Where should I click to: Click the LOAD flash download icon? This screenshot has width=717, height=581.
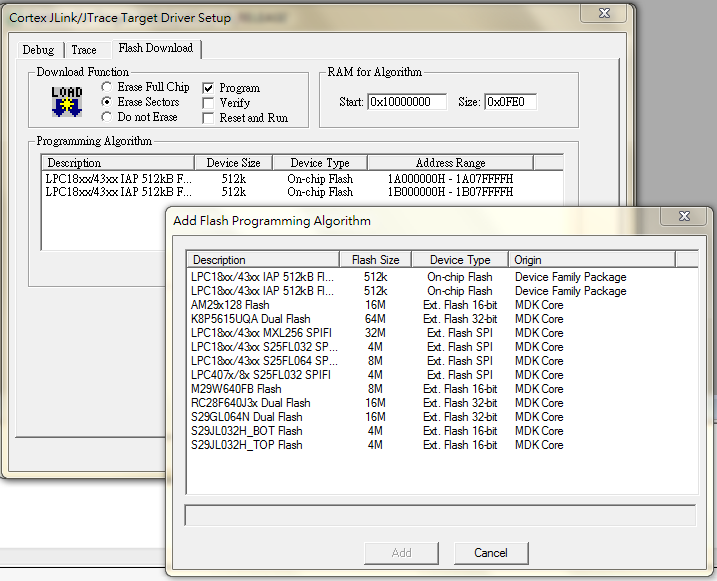67,101
